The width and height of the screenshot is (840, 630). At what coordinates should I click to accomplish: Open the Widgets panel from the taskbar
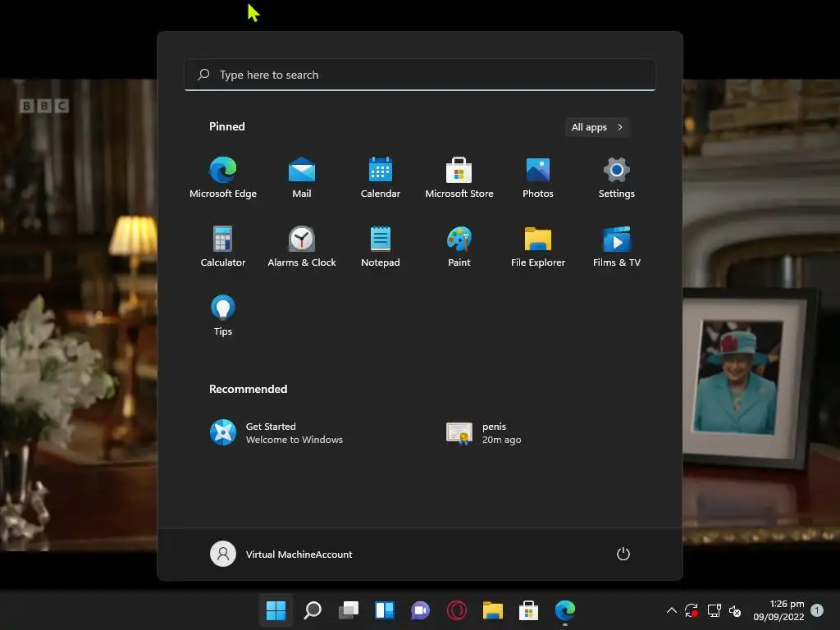385,610
